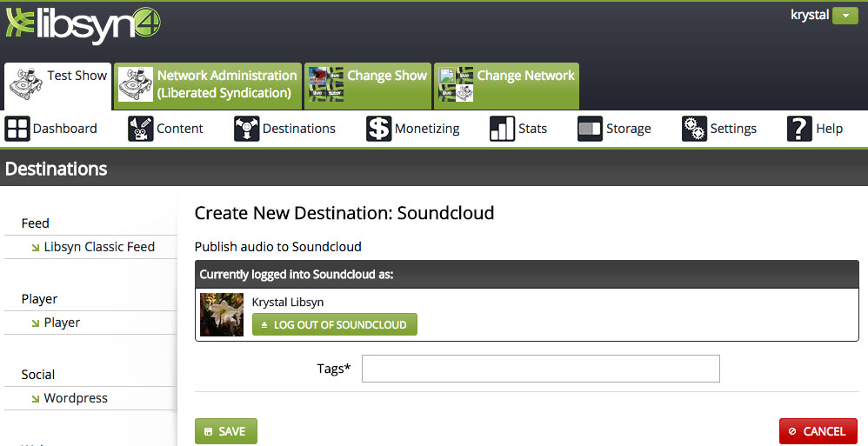
Task: Click inside the Tags input field
Action: pos(541,369)
